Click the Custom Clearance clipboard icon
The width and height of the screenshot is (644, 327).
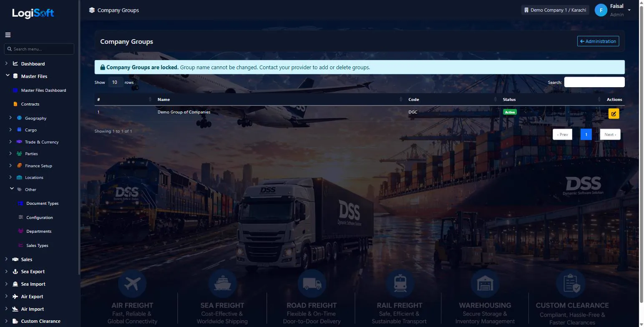point(15,321)
